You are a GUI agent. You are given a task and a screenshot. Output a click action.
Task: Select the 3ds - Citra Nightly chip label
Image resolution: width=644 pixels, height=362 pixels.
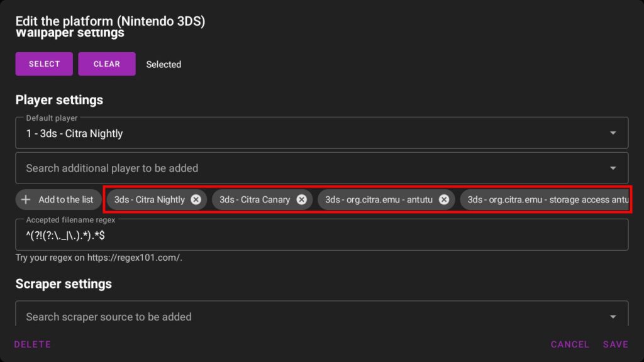pyautogui.click(x=150, y=200)
